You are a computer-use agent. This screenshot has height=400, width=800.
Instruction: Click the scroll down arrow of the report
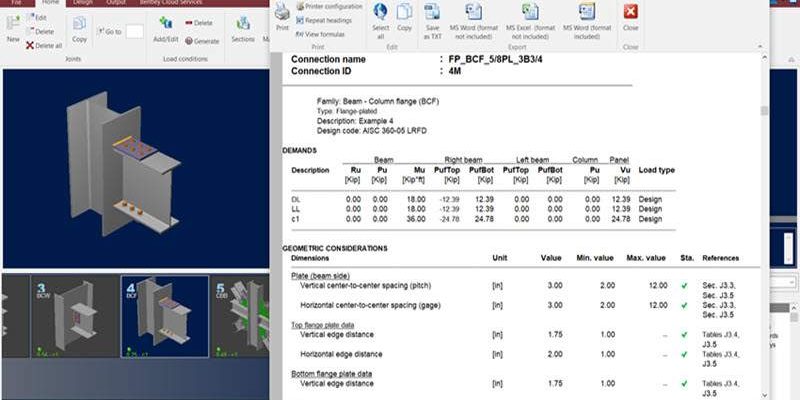[764, 395]
